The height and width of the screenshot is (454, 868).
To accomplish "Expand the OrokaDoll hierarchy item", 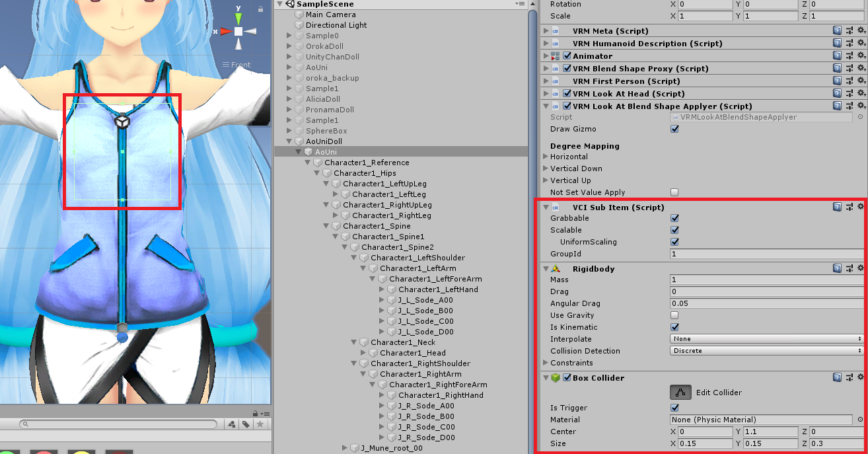I will 289,46.
